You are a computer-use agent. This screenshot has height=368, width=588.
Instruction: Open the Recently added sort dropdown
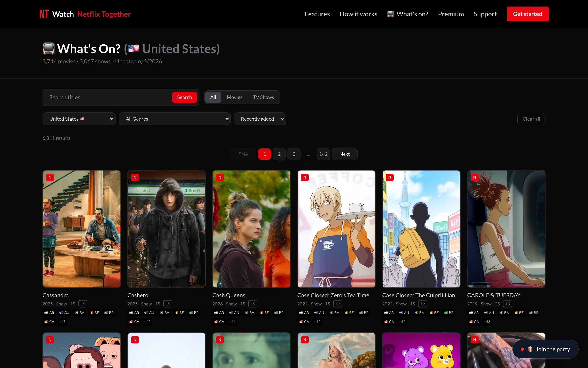[260, 119]
